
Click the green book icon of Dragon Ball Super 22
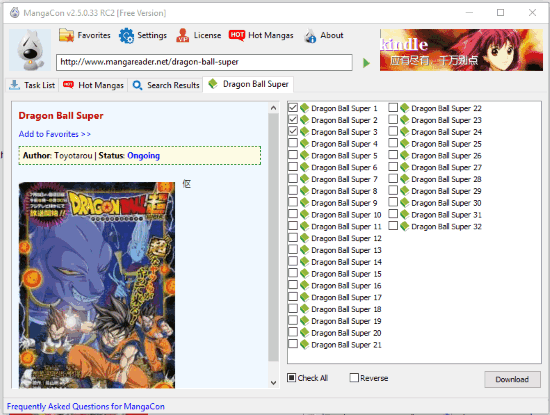point(405,108)
